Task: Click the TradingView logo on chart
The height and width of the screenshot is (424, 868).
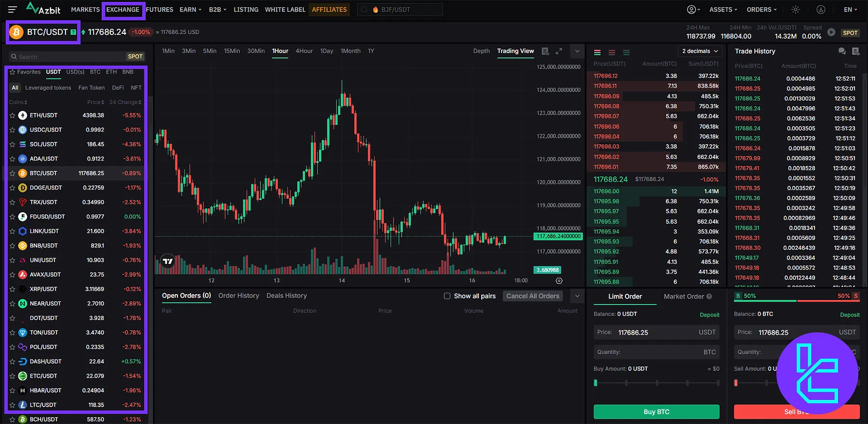Action: coord(167,261)
